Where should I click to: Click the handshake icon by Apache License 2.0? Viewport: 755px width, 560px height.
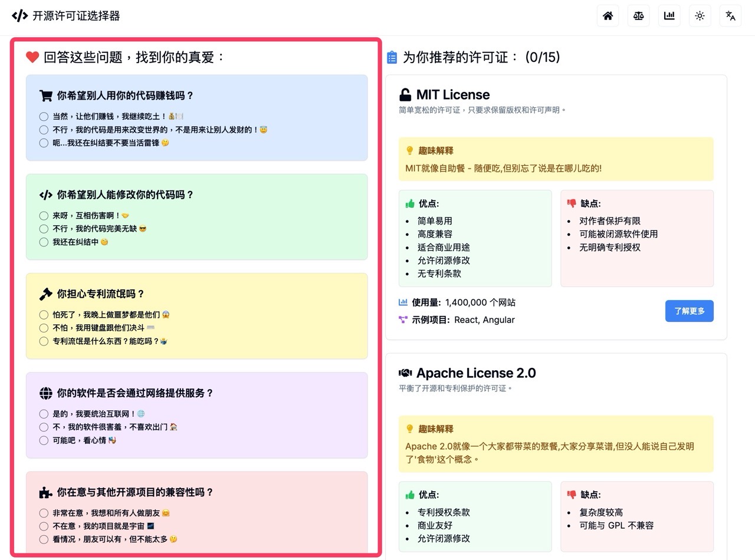click(x=405, y=373)
